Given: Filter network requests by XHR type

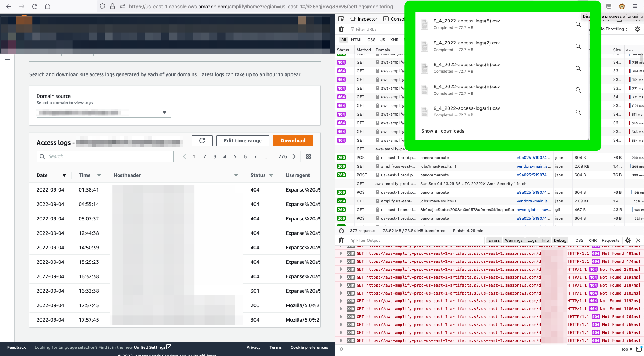Looking at the screenshot, I should coord(394,40).
